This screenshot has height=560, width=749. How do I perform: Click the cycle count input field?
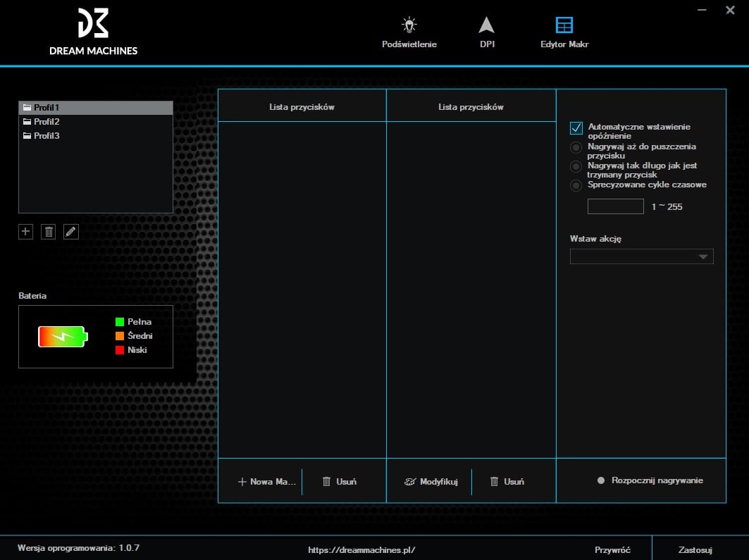tap(615, 206)
